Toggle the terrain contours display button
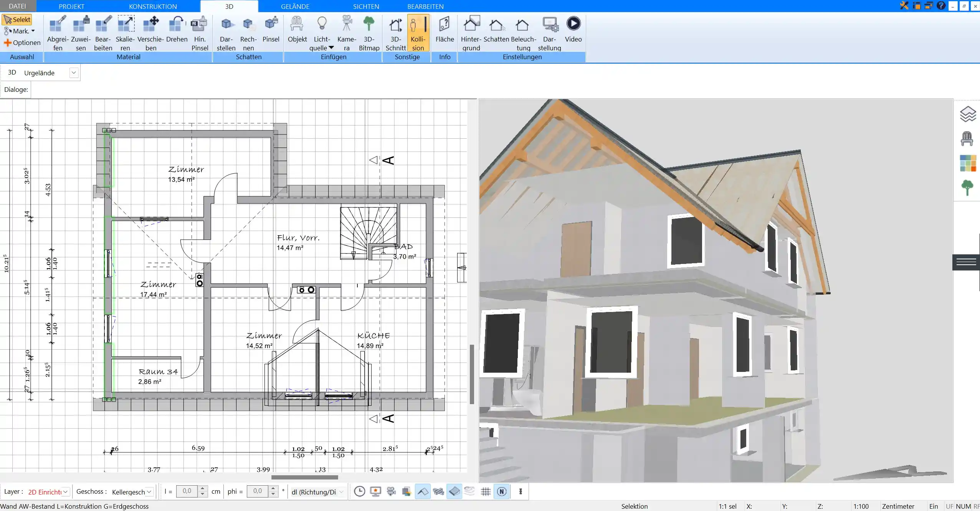This screenshot has height=511, width=980. [x=469, y=491]
